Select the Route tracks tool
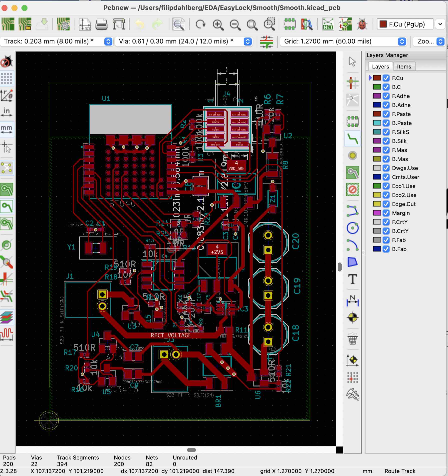The height and width of the screenshot is (476, 448). pos(352,138)
